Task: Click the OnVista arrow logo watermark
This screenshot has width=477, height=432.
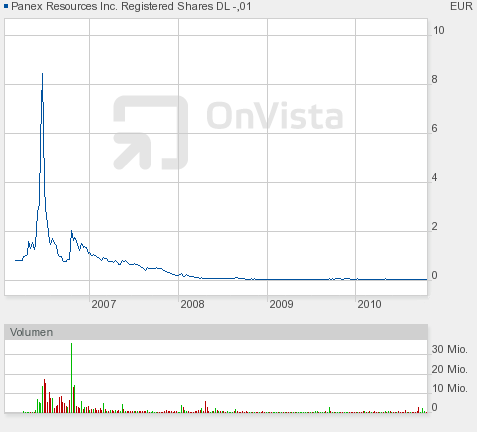Action: point(151,132)
